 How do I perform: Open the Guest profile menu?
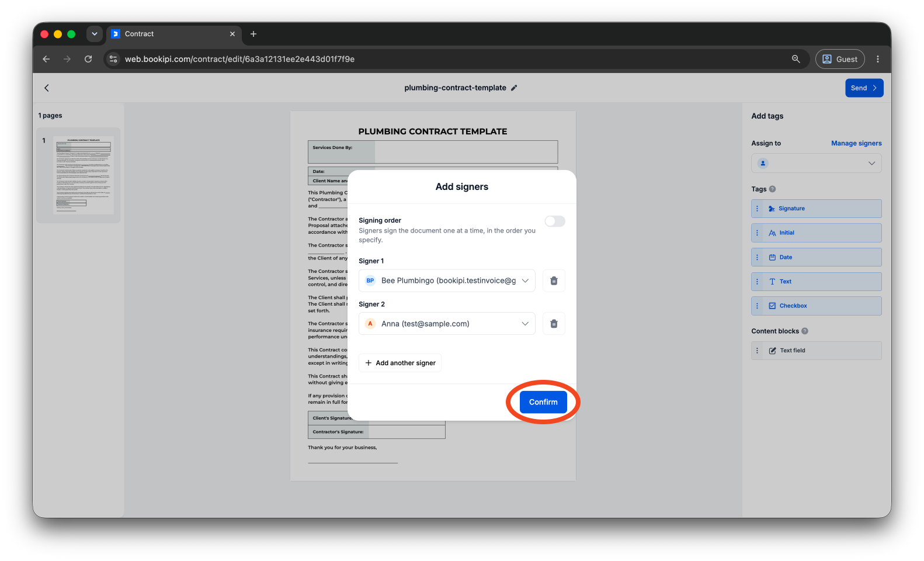tap(840, 59)
